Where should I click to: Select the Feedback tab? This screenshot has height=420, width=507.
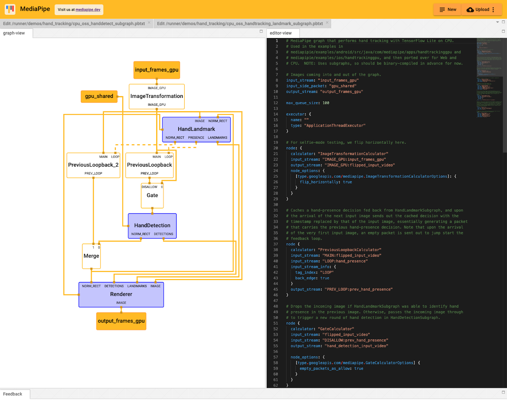(13, 394)
